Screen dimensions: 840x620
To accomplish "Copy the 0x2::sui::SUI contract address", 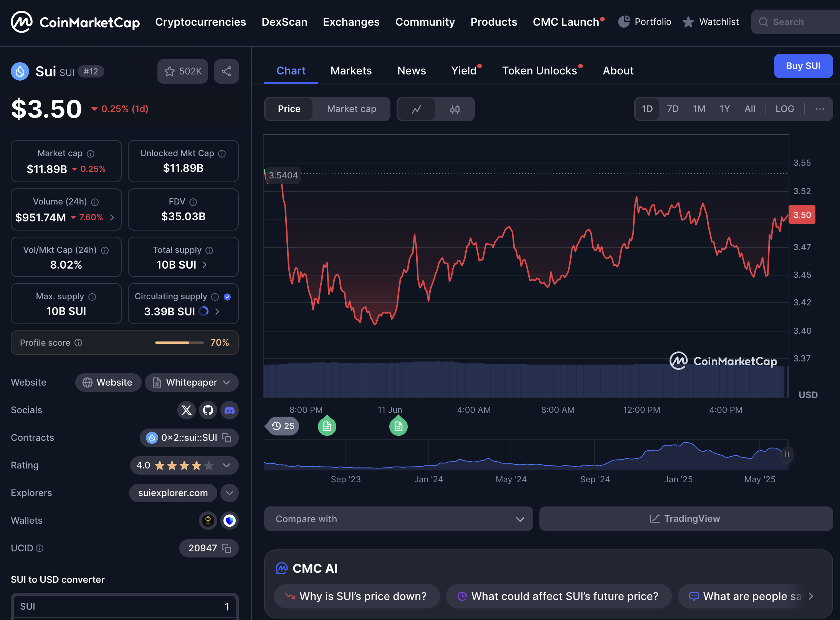I will 227,438.
